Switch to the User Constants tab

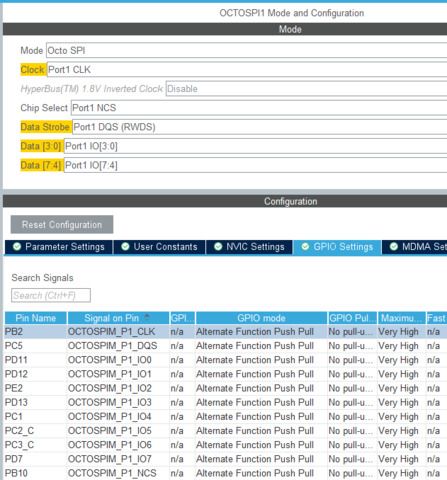(159, 247)
